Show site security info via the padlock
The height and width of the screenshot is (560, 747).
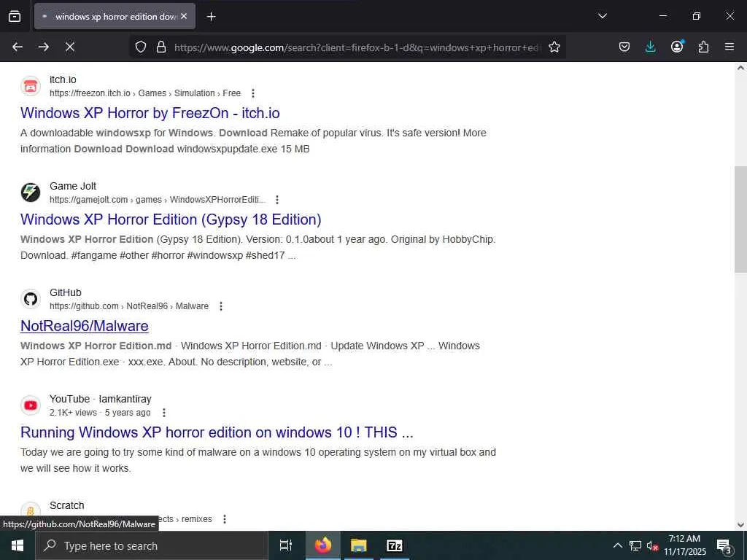point(161,47)
